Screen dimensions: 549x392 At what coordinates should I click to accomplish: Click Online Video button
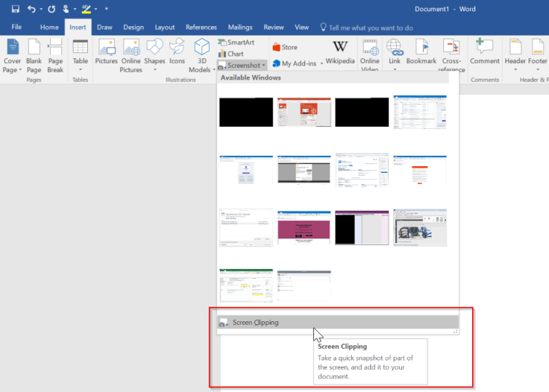(x=370, y=54)
